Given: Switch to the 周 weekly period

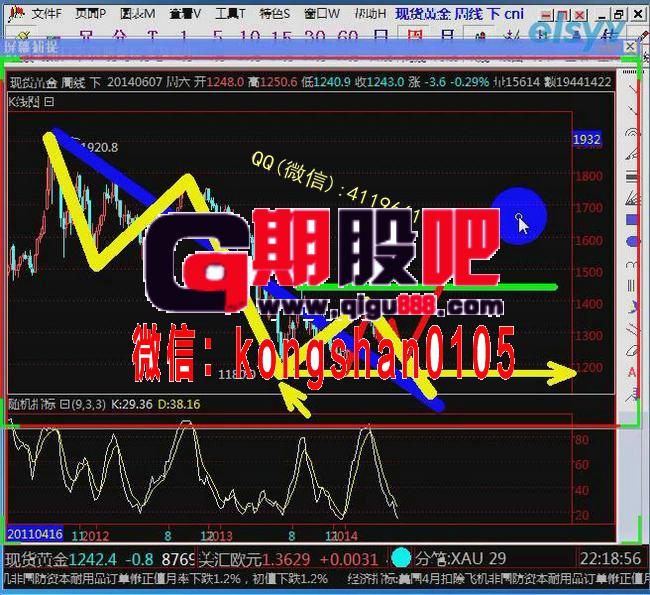Looking at the screenshot, I should coord(414,35).
